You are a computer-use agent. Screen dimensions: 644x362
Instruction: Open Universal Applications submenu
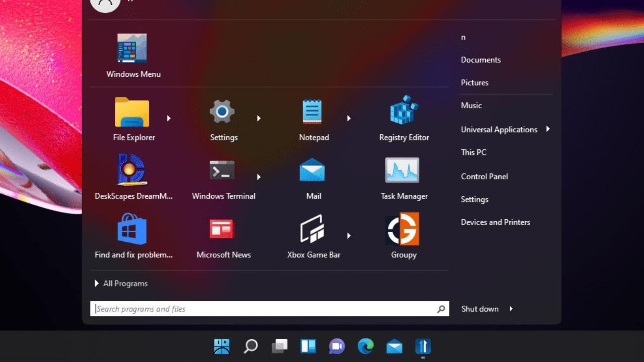499,129
